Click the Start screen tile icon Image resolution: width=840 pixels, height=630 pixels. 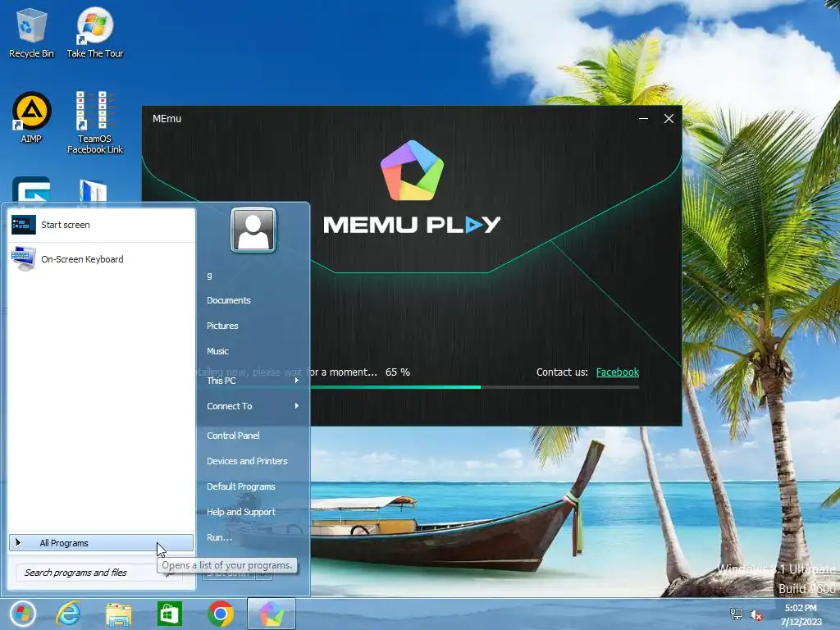tap(24, 225)
